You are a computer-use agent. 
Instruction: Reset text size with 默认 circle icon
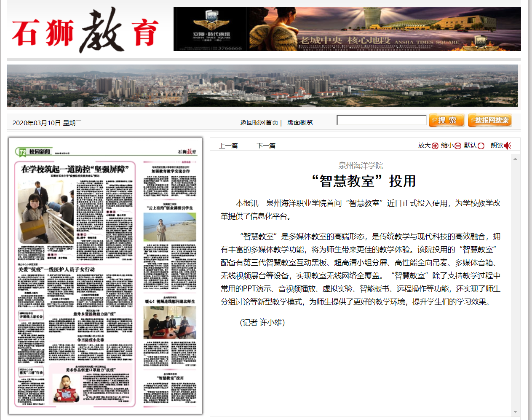(481, 146)
